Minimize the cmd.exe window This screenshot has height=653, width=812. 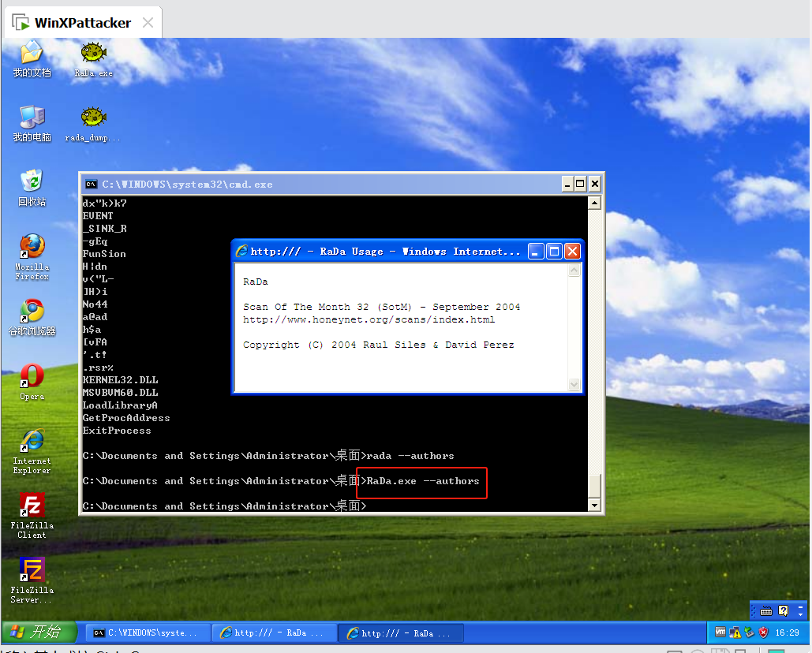567,184
